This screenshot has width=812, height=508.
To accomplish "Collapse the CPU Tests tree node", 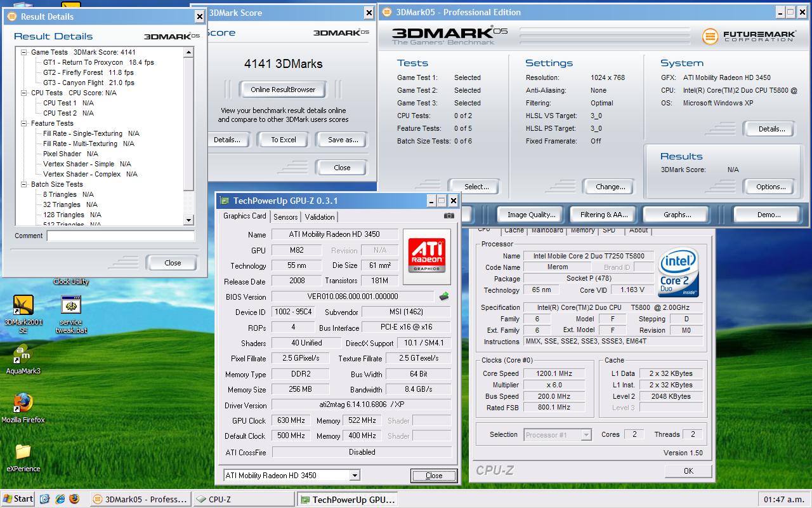I will (24, 93).
